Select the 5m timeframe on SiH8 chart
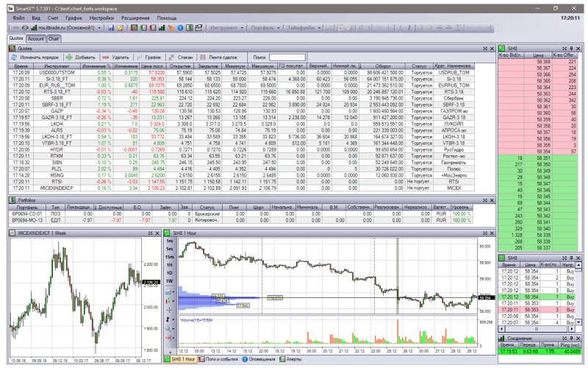588x368 pixels. pos(170,249)
